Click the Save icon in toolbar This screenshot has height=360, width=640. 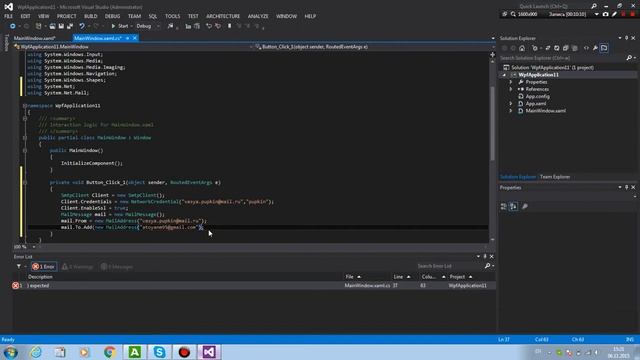coord(61,26)
